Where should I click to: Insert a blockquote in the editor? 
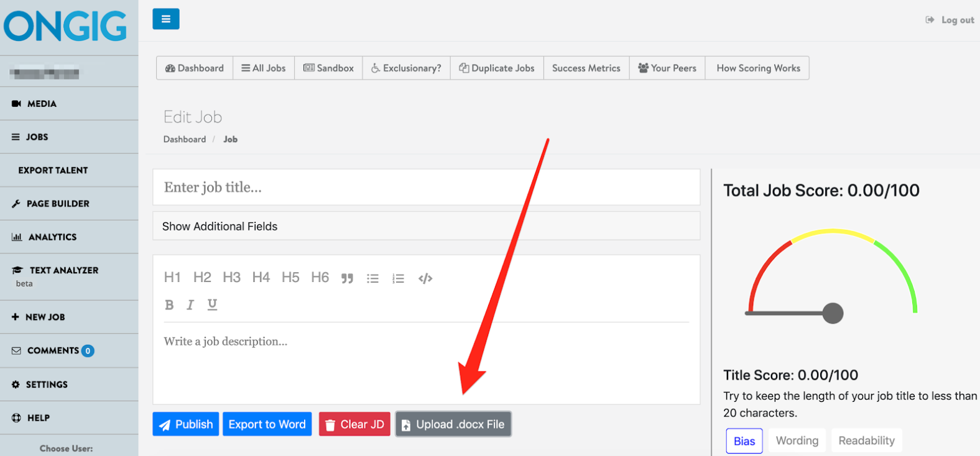(x=347, y=278)
